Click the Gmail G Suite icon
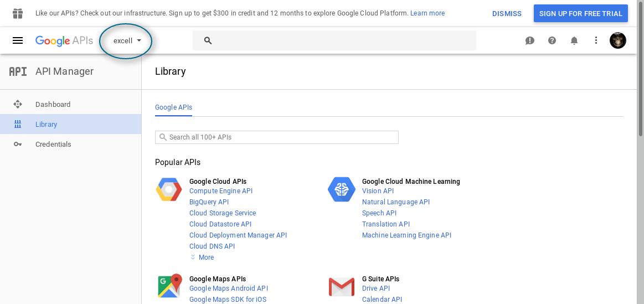The width and height of the screenshot is (644, 304). point(341,287)
